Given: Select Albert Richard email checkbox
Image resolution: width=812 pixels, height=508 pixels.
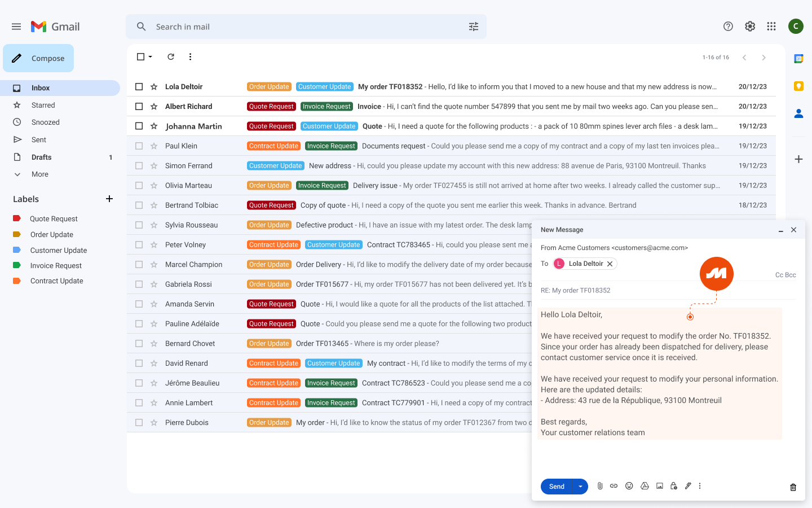Looking at the screenshot, I should click(139, 106).
